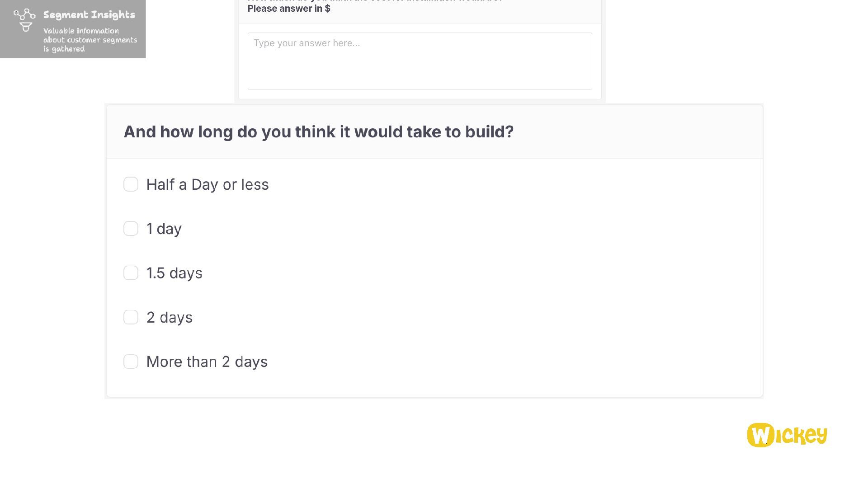Select the '2 days' checkbox

[x=131, y=317]
